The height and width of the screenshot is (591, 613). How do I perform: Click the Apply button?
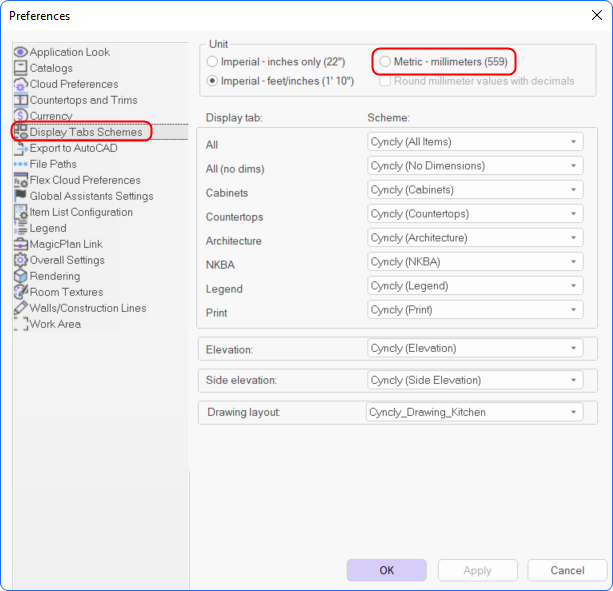coord(477,570)
